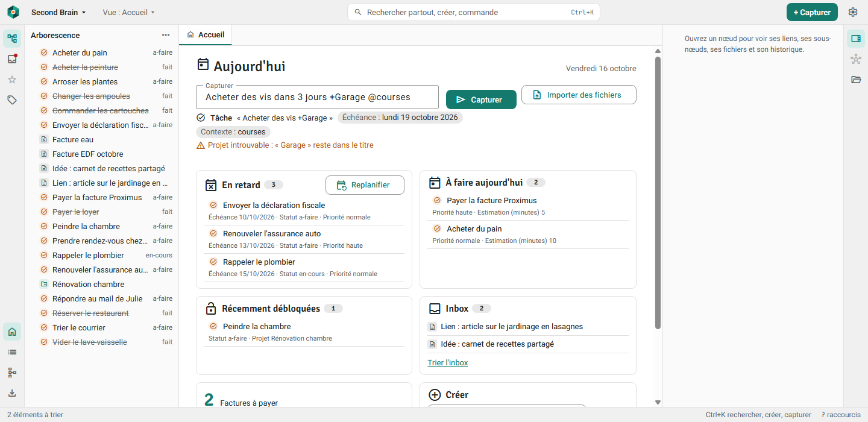The width and height of the screenshot is (868, 422).
Task: Toggle task circle for Acheter du pain card
Action: (438, 228)
